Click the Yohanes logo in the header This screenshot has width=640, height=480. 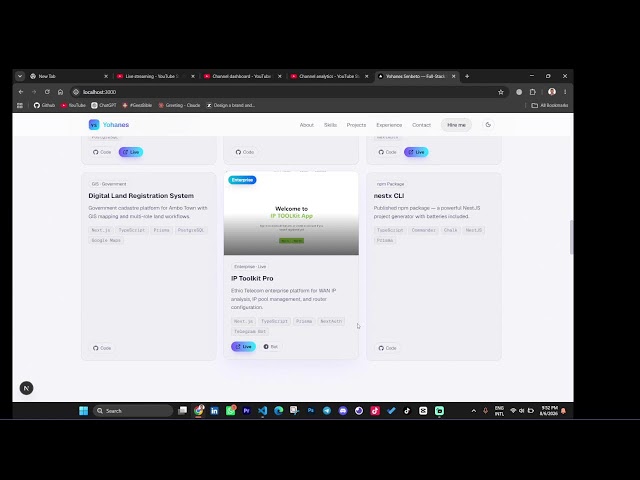coord(109,124)
